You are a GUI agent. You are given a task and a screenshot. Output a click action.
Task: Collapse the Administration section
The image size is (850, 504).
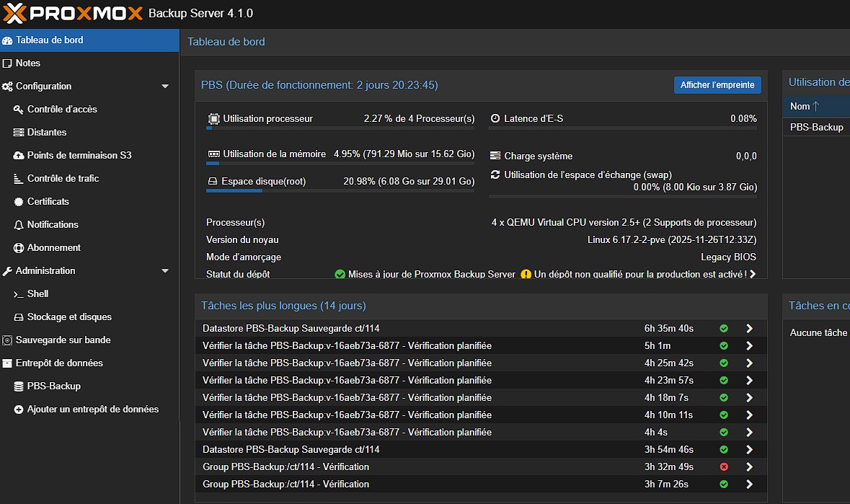[x=167, y=270]
